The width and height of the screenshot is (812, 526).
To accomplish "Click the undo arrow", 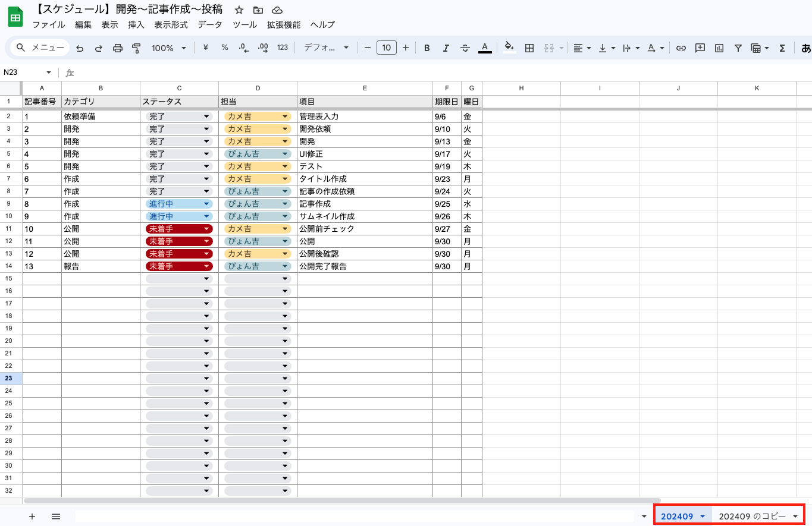I will coord(80,48).
